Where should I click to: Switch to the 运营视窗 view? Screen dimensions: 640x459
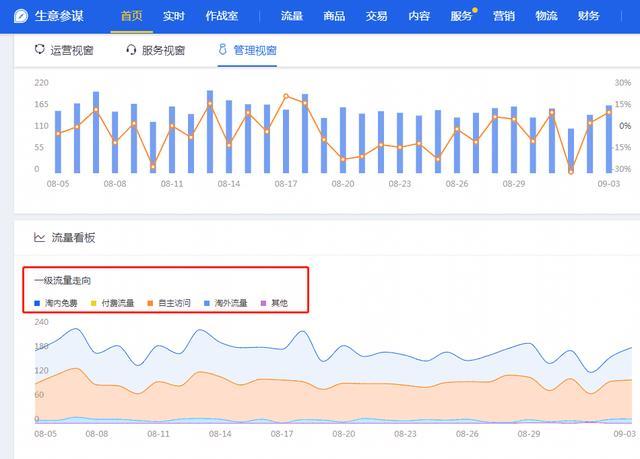click(x=64, y=50)
